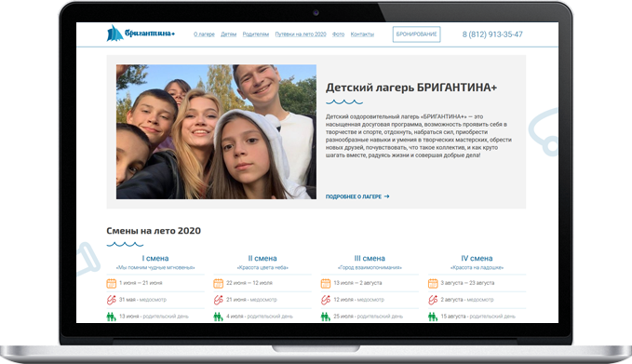
Task: Open the О лагере menu item
Action: click(204, 34)
